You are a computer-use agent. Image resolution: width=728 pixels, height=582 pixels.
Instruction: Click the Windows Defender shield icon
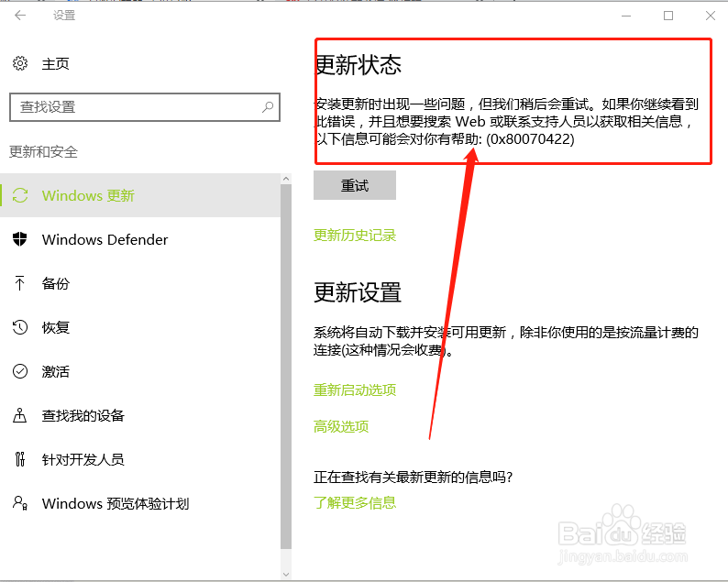click(x=20, y=239)
